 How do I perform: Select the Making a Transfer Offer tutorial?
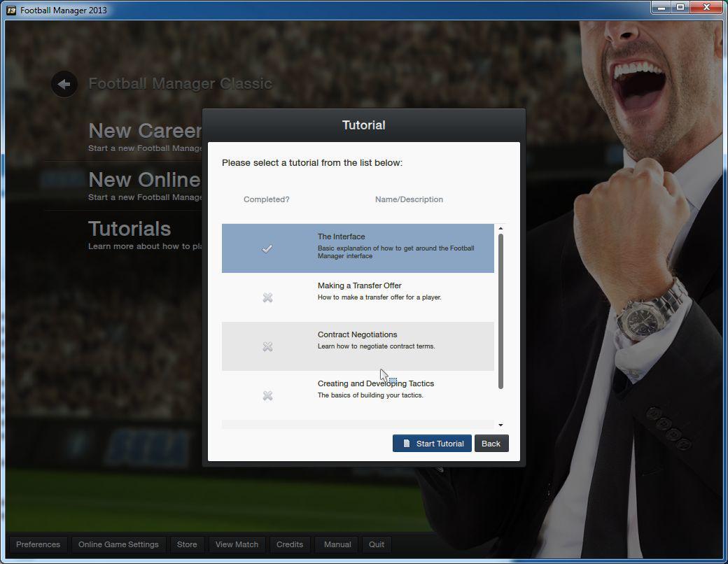pos(358,297)
